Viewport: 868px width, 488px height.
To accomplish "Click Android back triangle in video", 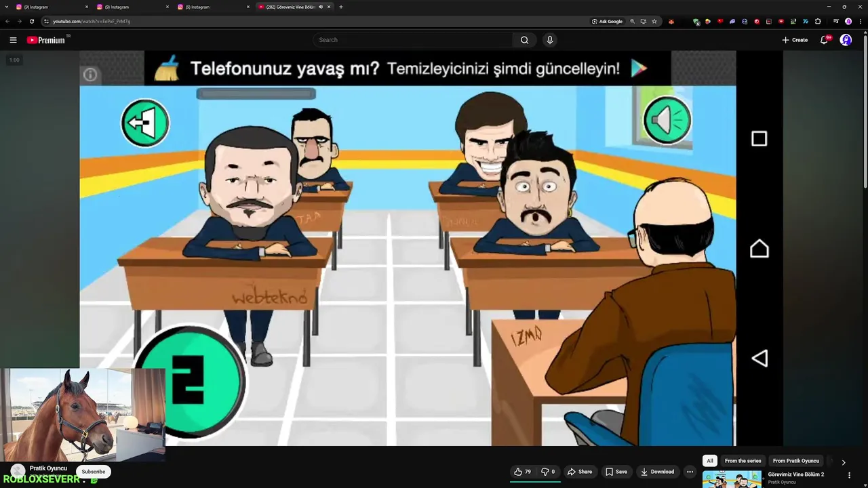I will click(759, 359).
